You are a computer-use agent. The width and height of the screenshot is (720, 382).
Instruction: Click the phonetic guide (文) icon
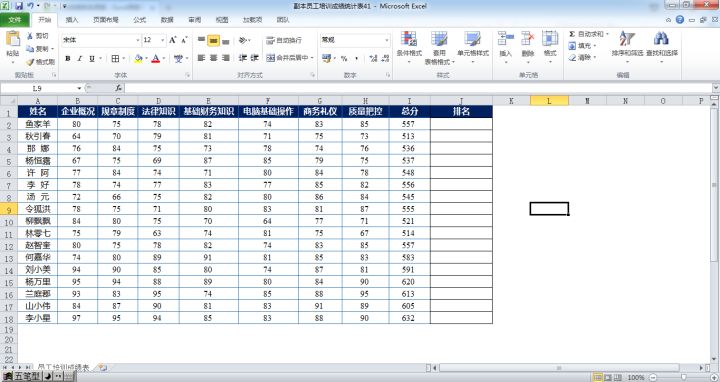tap(178, 59)
